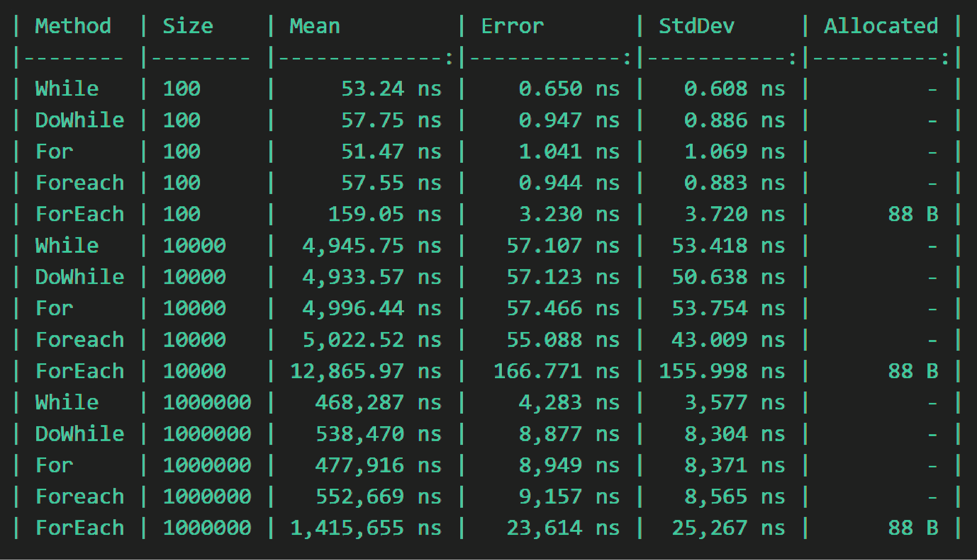
Task: Click the 538,470 ns mean value
Action: (x=378, y=434)
